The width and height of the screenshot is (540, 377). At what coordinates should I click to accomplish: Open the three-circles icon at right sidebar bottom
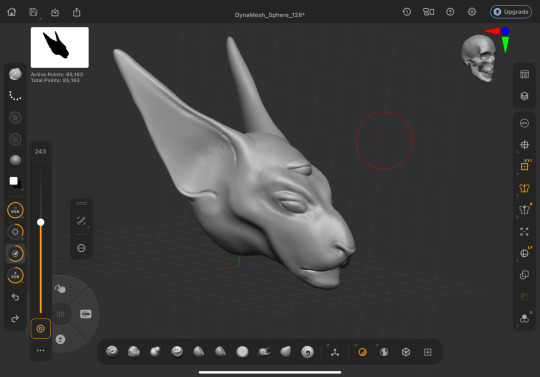coord(524,318)
